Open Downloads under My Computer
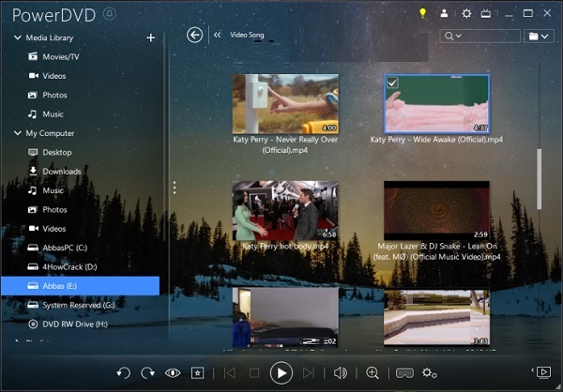This screenshot has height=392, width=563. [x=61, y=172]
